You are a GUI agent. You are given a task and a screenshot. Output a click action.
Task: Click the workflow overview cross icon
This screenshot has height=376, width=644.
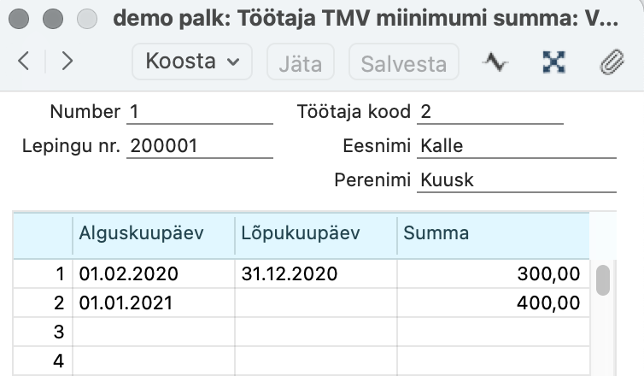(554, 62)
